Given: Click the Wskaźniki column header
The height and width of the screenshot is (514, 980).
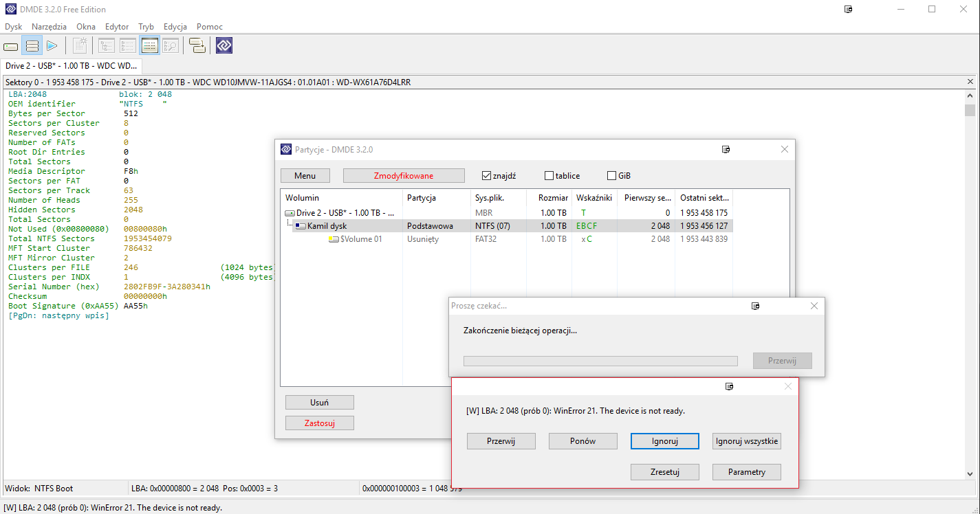Looking at the screenshot, I should (x=594, y=198).
